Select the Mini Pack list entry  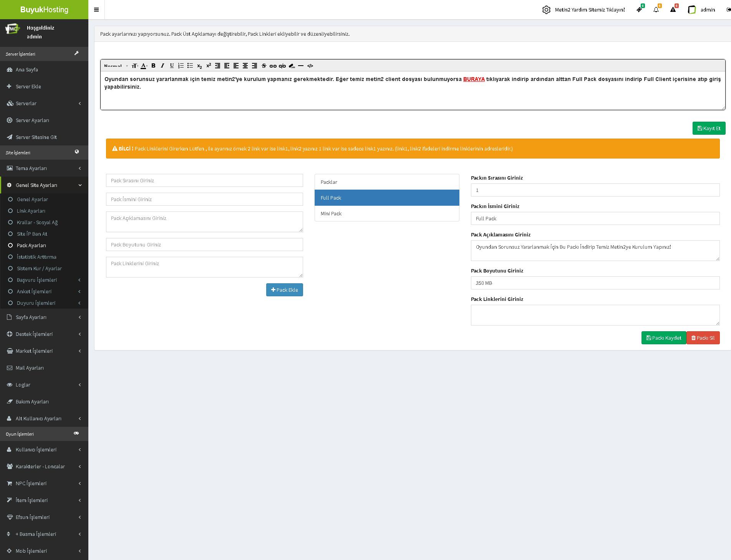(x=386, y=213)
